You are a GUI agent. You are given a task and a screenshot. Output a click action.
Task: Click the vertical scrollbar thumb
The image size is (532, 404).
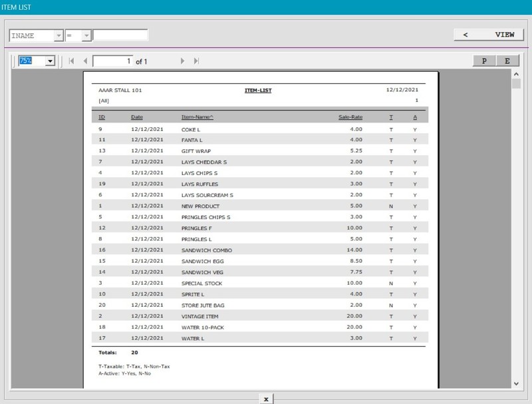[516, 83]
